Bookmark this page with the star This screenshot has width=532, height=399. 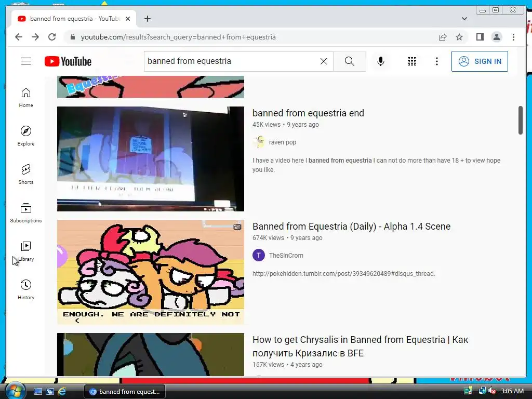(x=459, y=37)
